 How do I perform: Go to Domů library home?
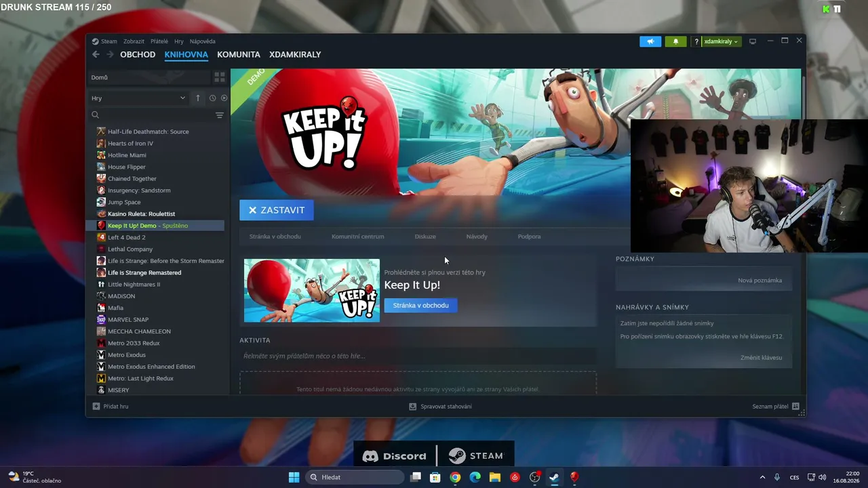(149, 77)
